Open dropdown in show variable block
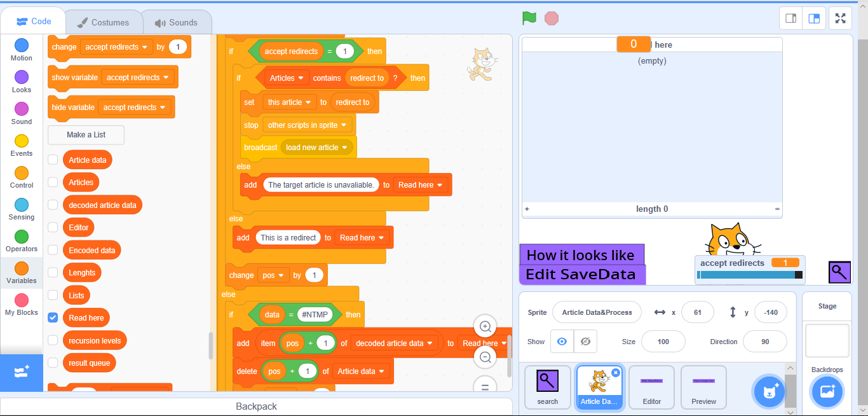 click(x=139, y=78)
